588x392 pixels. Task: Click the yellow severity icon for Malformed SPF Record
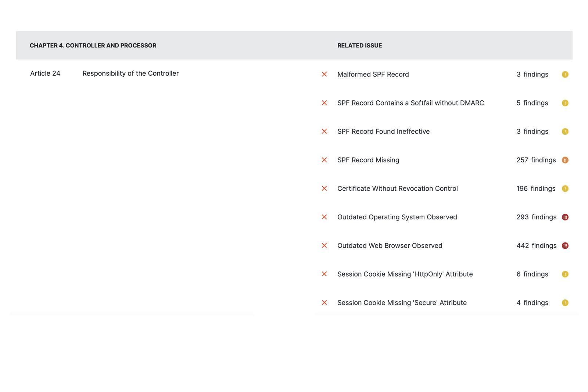(x=565, y=74)
